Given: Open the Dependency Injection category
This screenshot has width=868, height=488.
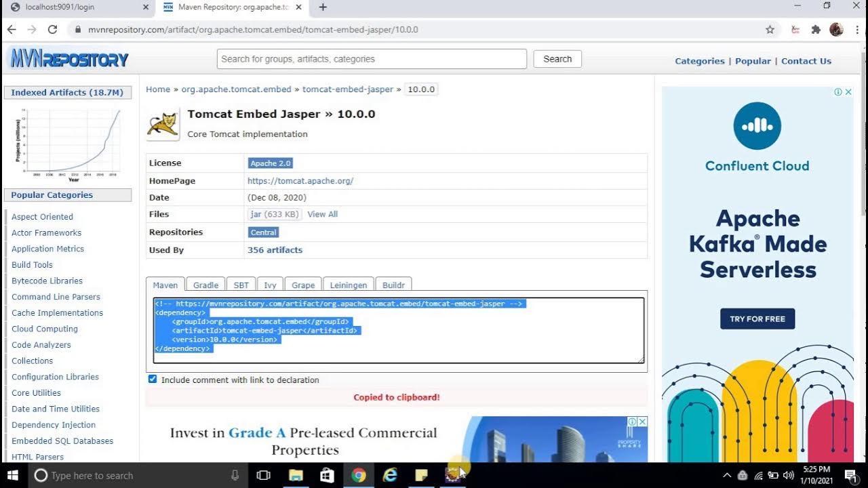Looking at the screenshot, I should 54,425.
